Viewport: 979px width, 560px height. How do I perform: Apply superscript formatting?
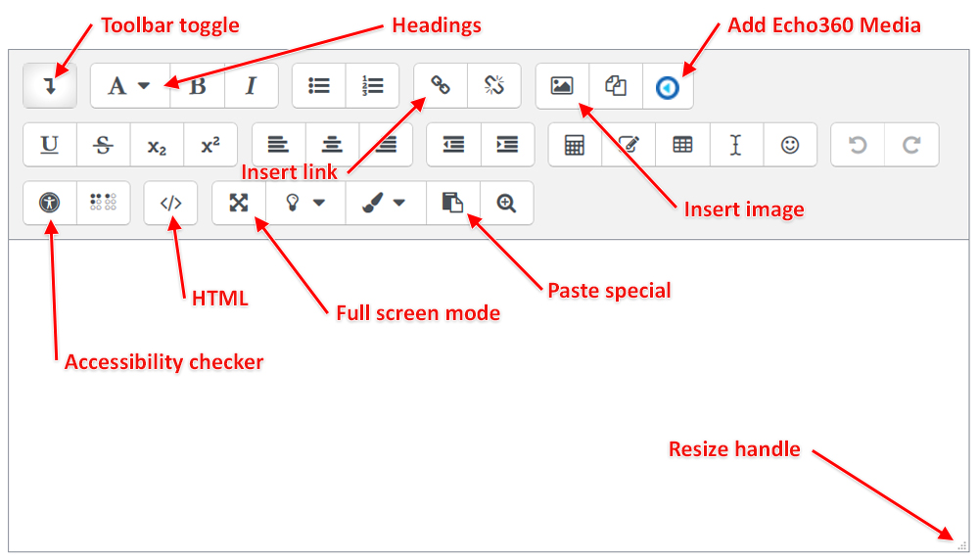[x=210, y=145]
